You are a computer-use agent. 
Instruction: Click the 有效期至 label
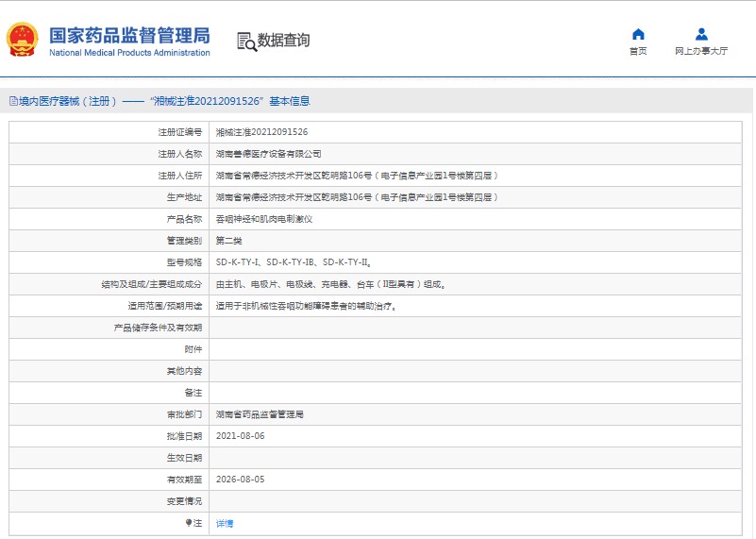pos(184,480)
